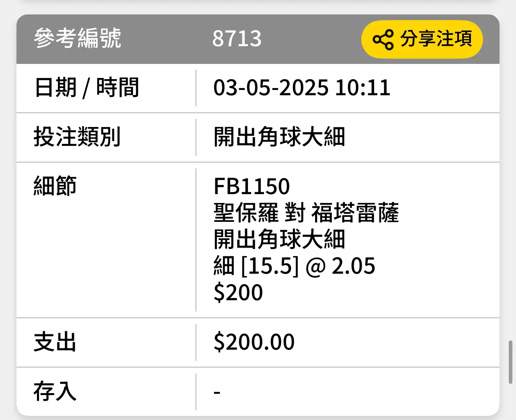Click the share icon in yellow button
This screenshot has height=420, width=516.
[x=383, y=39]
